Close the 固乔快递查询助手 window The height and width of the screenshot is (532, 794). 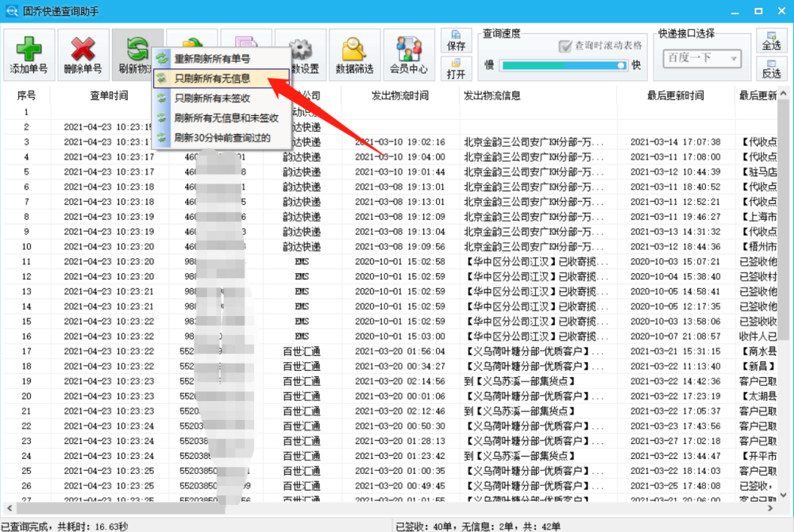pos(781,11)
